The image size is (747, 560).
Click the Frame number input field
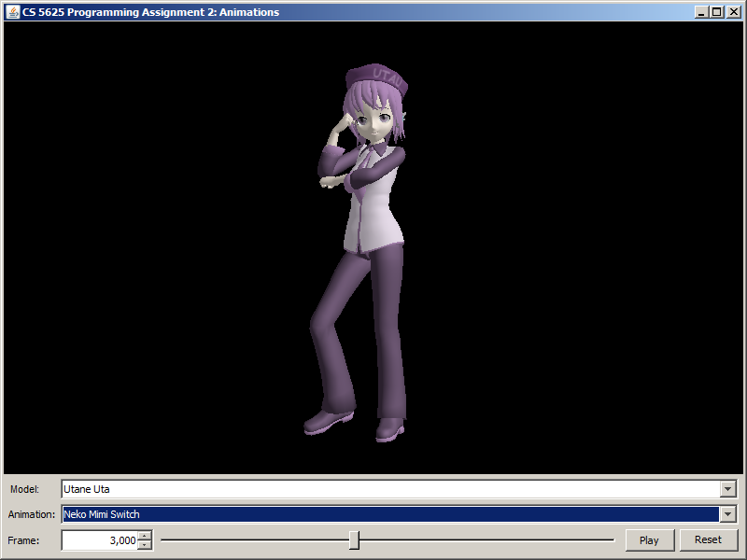(x=99, y=540)
